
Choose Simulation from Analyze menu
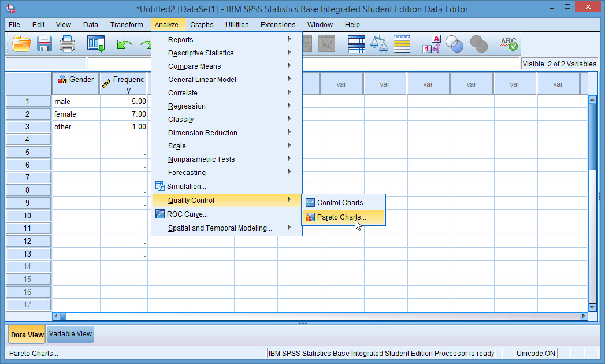pyautogui.click(x=227, y=187)
